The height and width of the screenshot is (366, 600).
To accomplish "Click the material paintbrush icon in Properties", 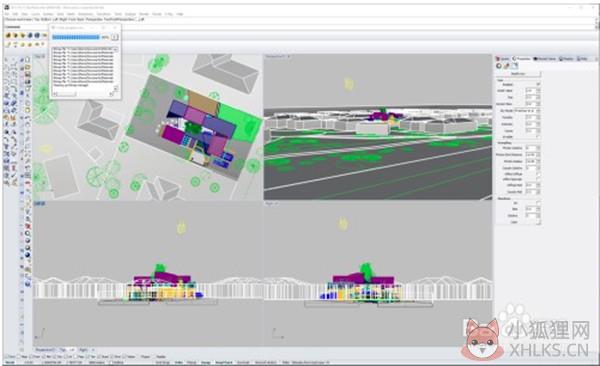I will point(507,66).
